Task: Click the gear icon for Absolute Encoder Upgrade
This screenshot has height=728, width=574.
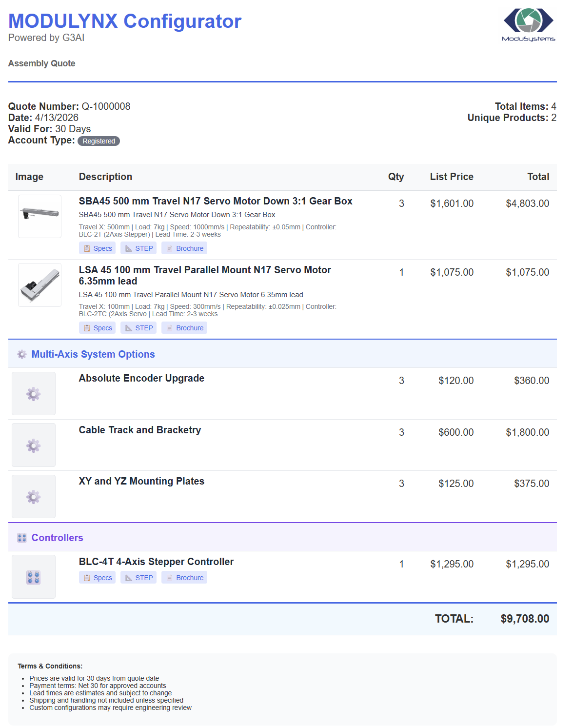Action: [33, 393]
